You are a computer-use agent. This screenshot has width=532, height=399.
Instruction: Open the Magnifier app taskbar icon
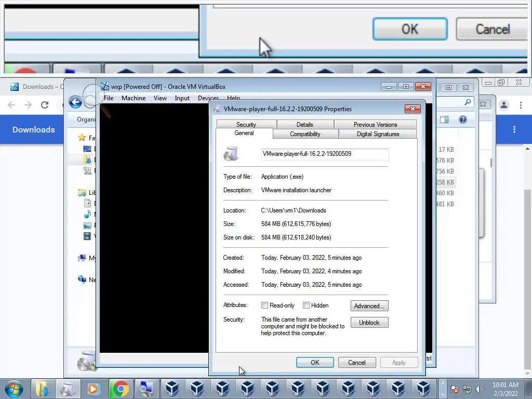[x=147, y=389]
